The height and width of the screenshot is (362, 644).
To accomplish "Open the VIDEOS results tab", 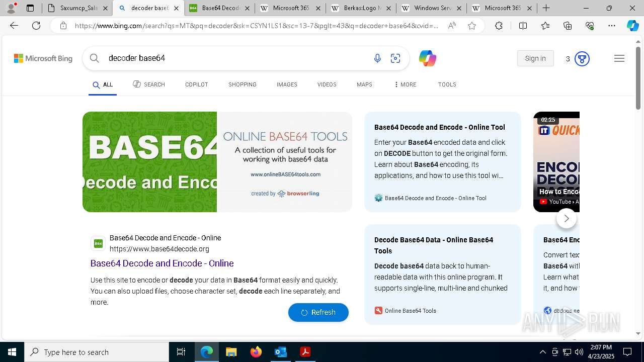I will pyautogui.click(x=327, y=84).
